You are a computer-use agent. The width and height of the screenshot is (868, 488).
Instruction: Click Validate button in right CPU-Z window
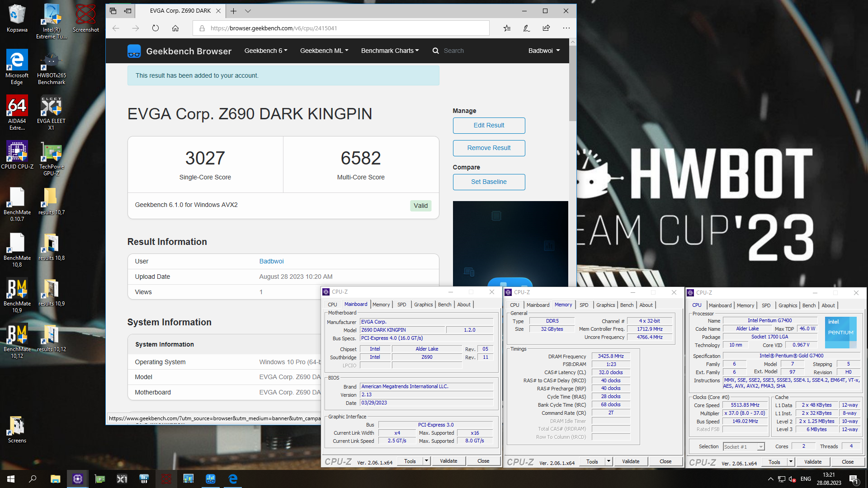813,462
